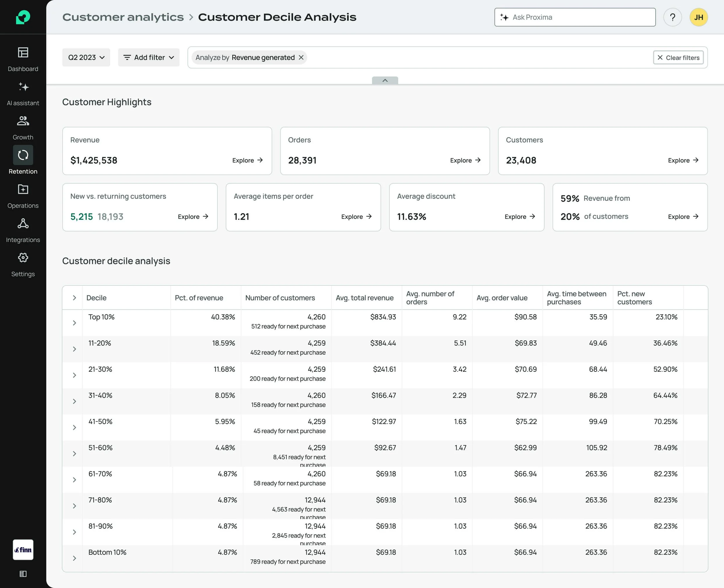The image size is (724, 588).
Task: Click the Clear filters button
Action: click(x=678, y=58)
